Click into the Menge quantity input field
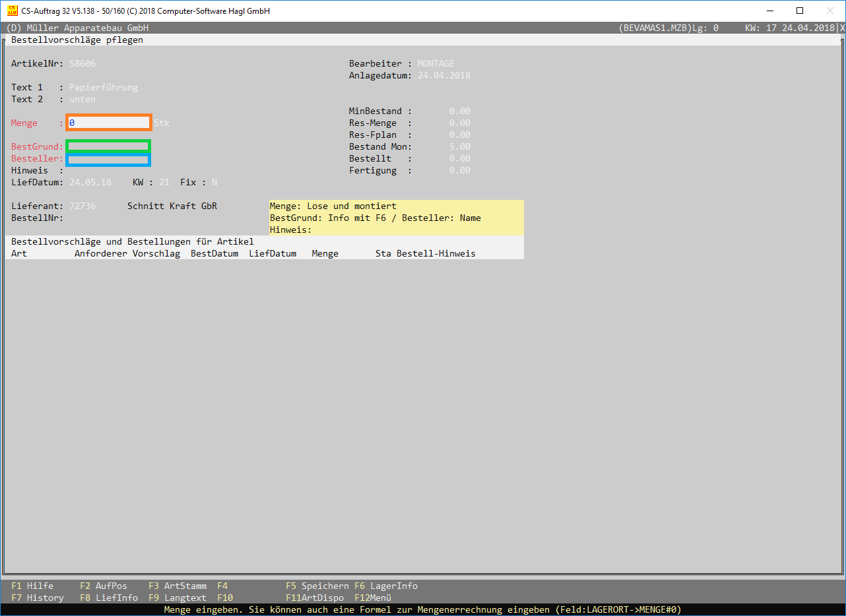 pos(109,123)
